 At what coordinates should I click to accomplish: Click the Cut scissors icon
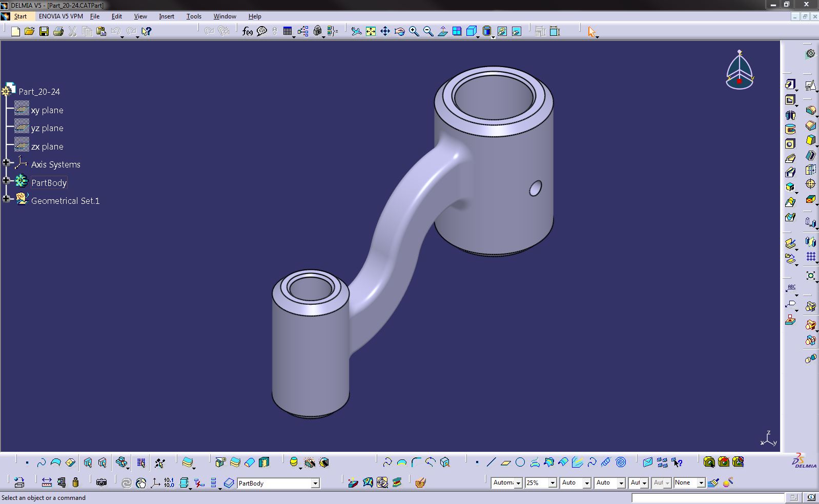[x=73, y=31]
